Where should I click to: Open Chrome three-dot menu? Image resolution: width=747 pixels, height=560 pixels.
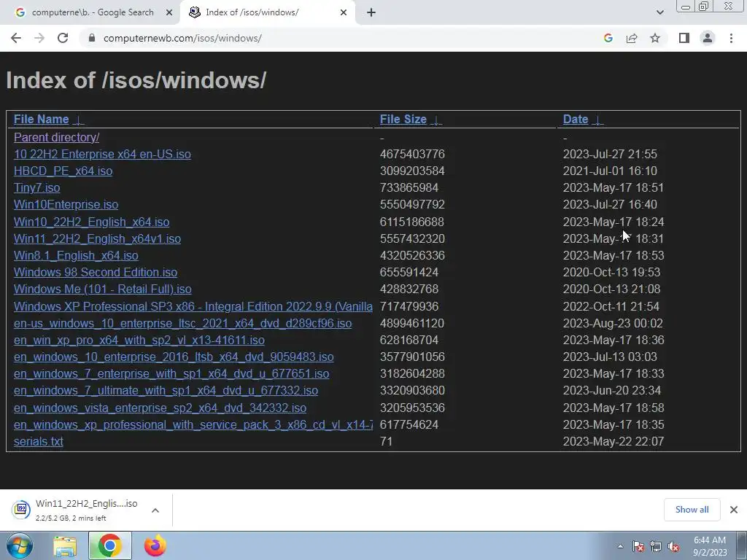pos(731,38)
